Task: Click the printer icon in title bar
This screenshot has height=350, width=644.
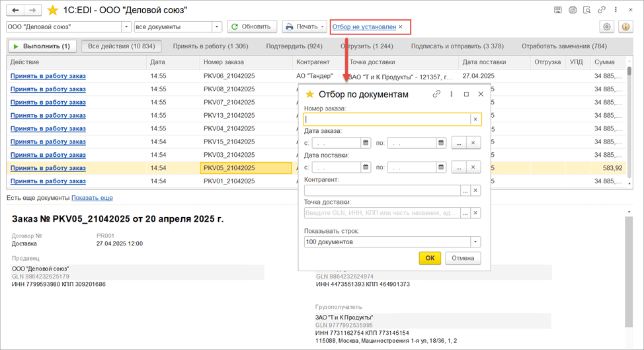Action: click(x=573, y=11)
